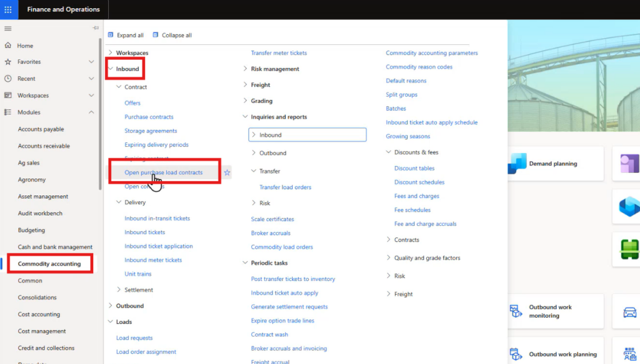Click the Recent clock icon
640x364 pixels.
click(x=7, y=78)
